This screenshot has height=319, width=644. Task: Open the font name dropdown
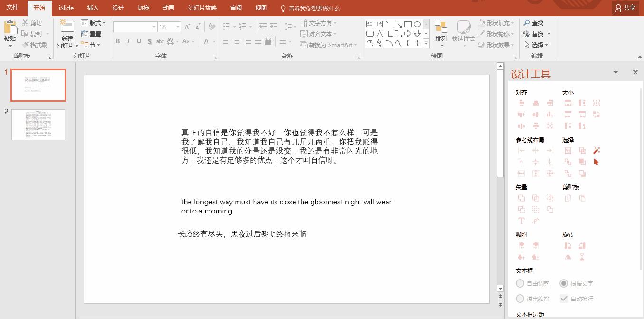tap(154, 27)
